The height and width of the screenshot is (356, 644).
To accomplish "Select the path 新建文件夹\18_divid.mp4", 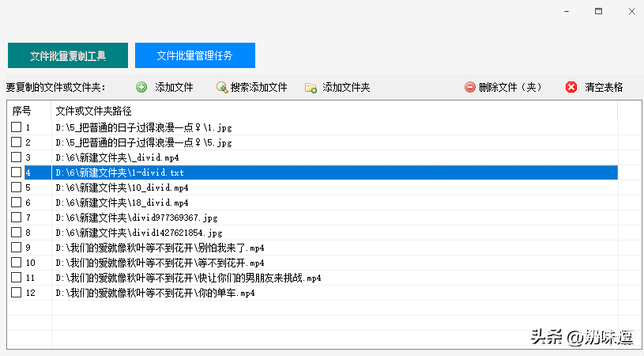I will (x=122, y=203).
